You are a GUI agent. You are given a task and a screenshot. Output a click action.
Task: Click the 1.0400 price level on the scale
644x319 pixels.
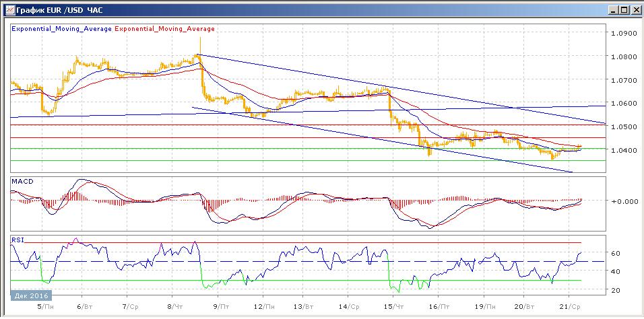(622, 150)
